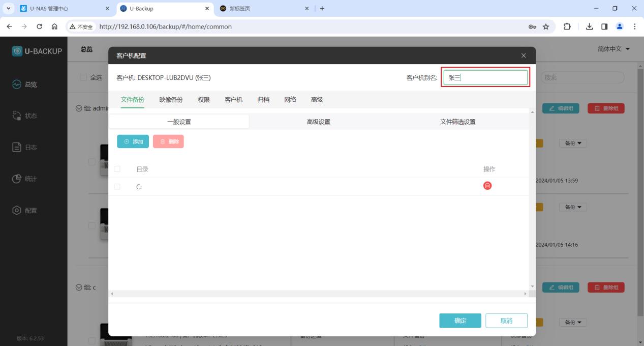Select the 高级设置 sub-tab

click(x=318, y=122)
